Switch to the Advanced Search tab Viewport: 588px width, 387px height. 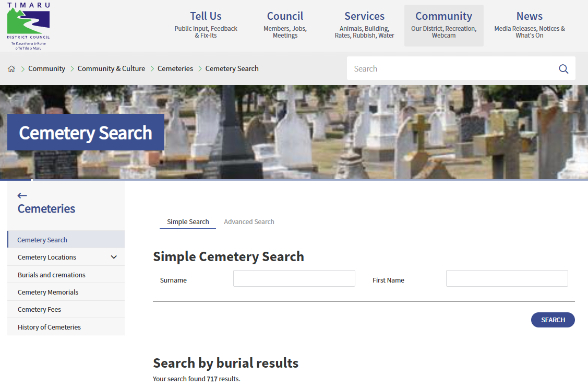tap(249, 222)
